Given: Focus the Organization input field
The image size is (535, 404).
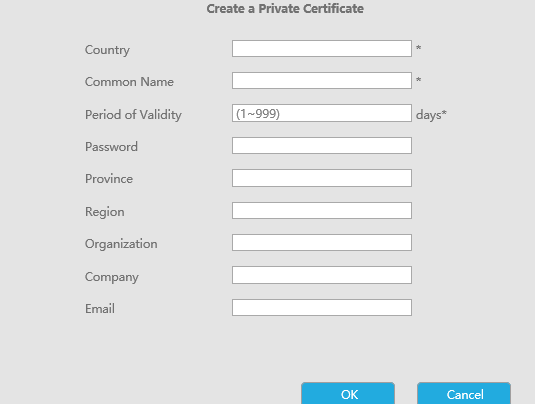Looking at the screenshot, I should (322, 243).
